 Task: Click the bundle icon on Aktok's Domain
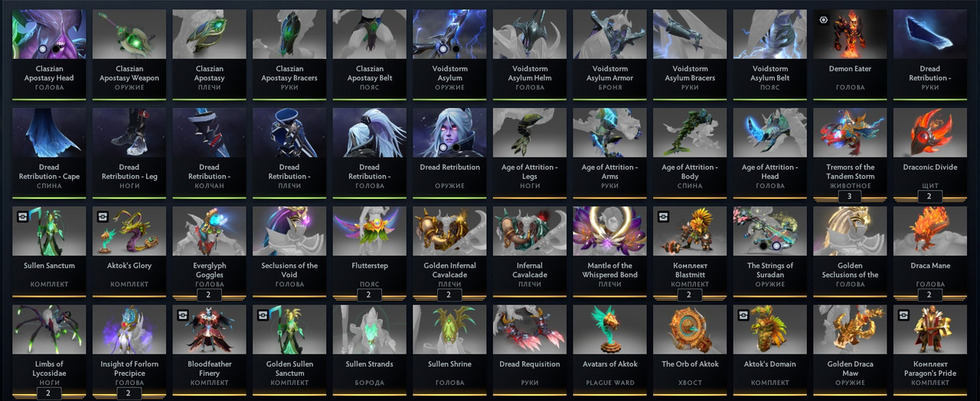(x=743, y=315)
